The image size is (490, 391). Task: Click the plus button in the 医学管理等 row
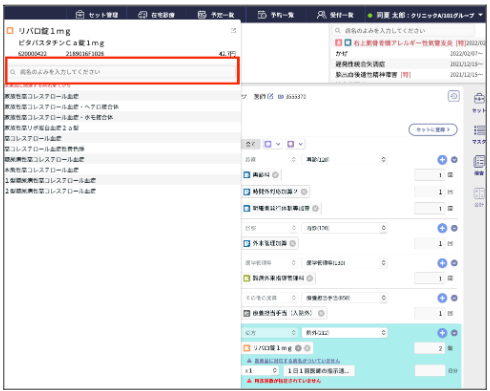tap(442, 263)
